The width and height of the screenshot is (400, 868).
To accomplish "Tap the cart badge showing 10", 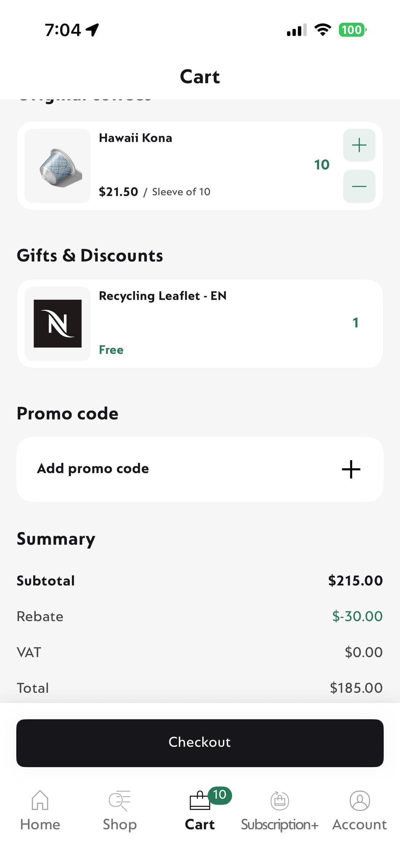I will 220,795.
